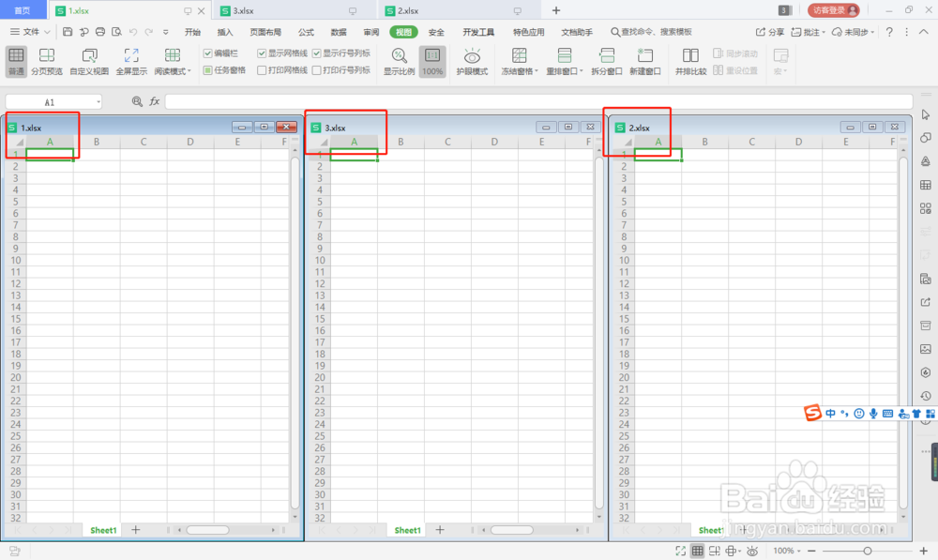This screenshot has width=938, height=560.
Task: Expand quick access toolbar customize arrow
Action: click(166, 32)
